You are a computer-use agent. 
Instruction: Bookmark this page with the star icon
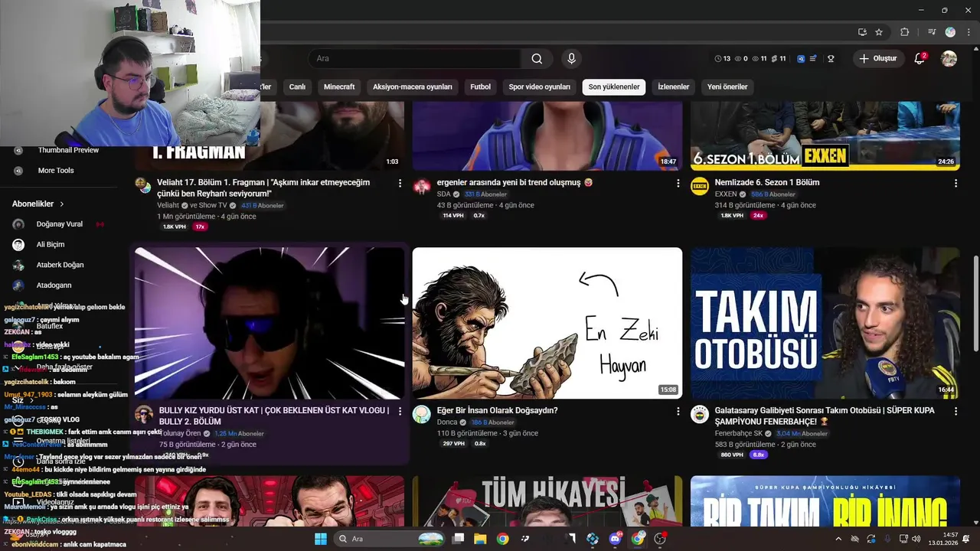coord(879,32)
